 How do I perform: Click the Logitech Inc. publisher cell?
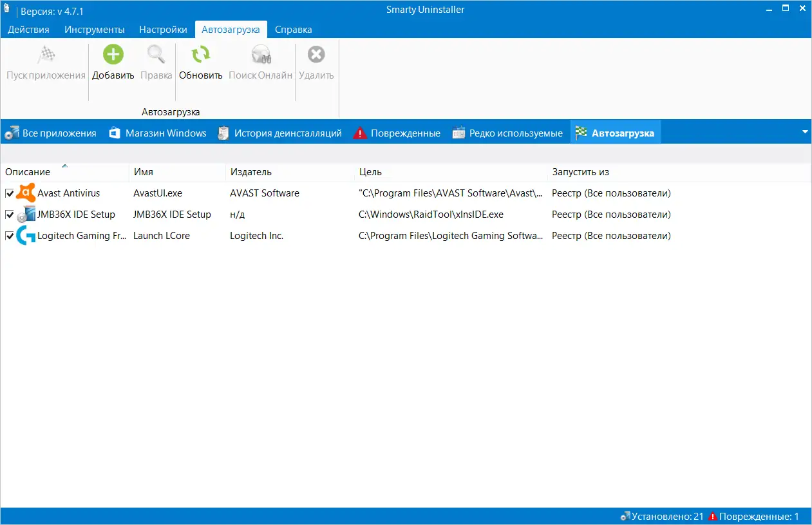(x=257, y=236)
